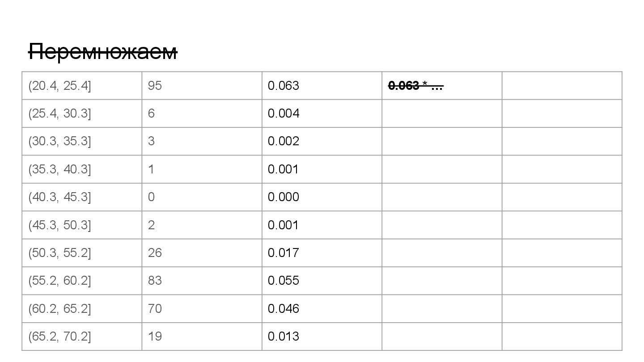Click the cell containing the count 95

(x=202, y=85)
